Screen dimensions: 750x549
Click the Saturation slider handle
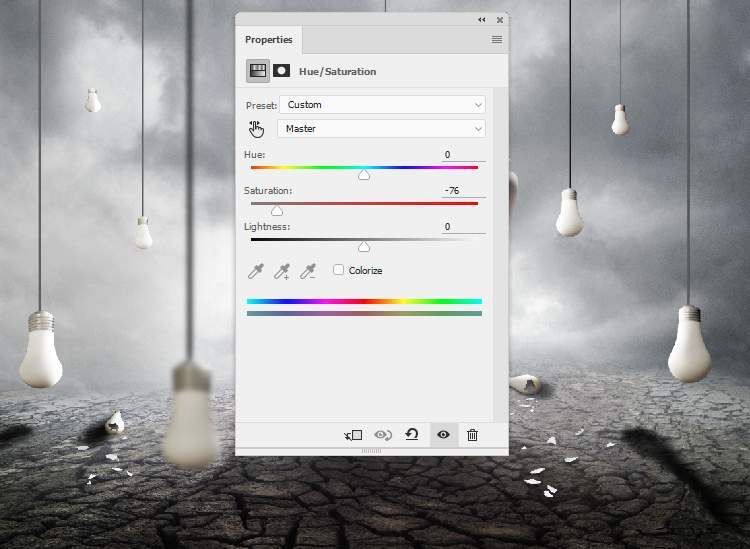click(x=277, y=210)
